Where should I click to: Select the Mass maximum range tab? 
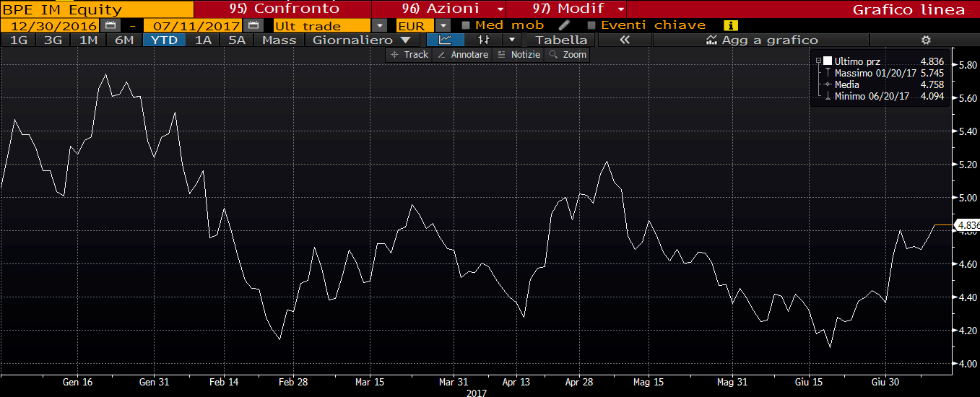(x=279, y=40)
